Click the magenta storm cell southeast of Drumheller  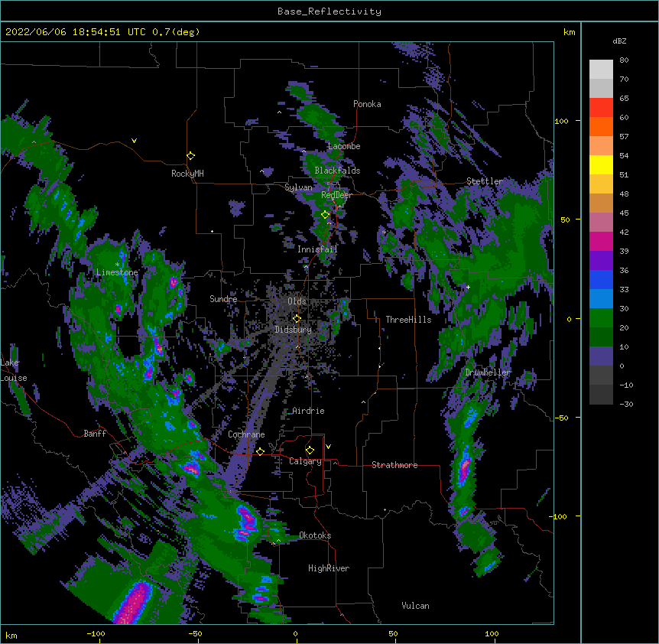tap(464, 467)
